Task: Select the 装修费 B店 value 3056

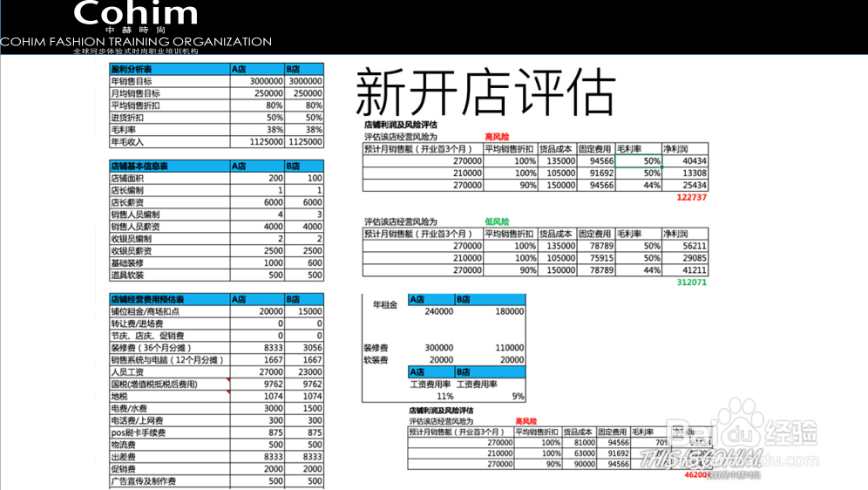Action: tap(312, 348)
